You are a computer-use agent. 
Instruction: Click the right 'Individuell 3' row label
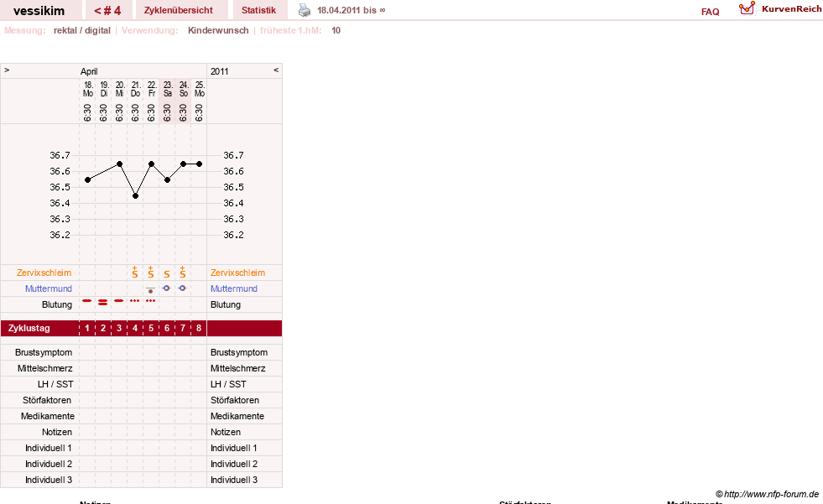coord(234,480)
